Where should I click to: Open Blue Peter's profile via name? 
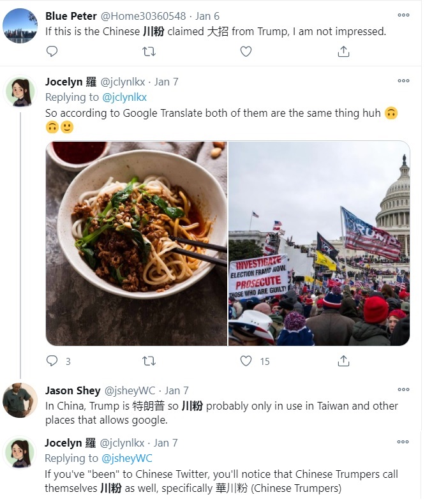coord(70,15)
